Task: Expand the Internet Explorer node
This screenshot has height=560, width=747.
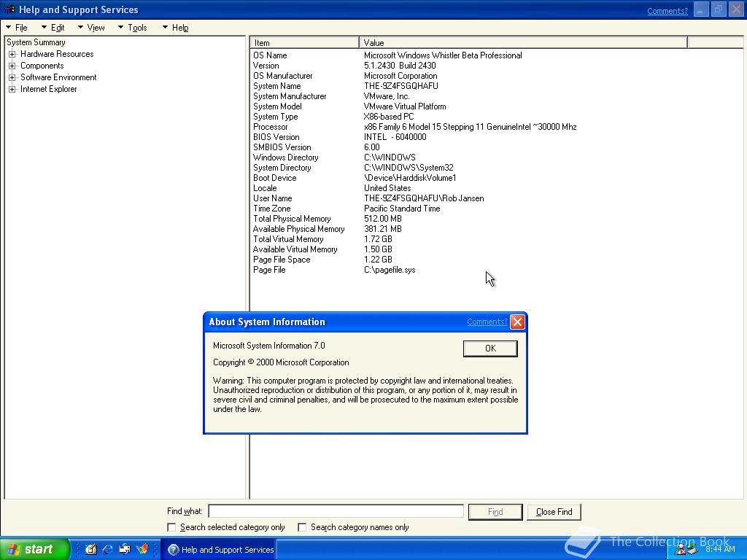Action: [x=12, y=89]
